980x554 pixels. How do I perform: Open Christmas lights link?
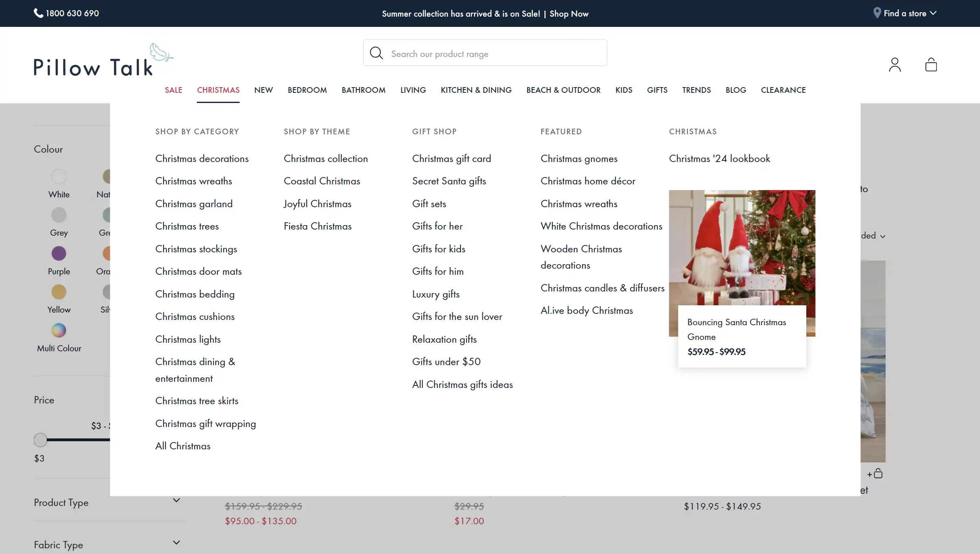coord(188,339)
